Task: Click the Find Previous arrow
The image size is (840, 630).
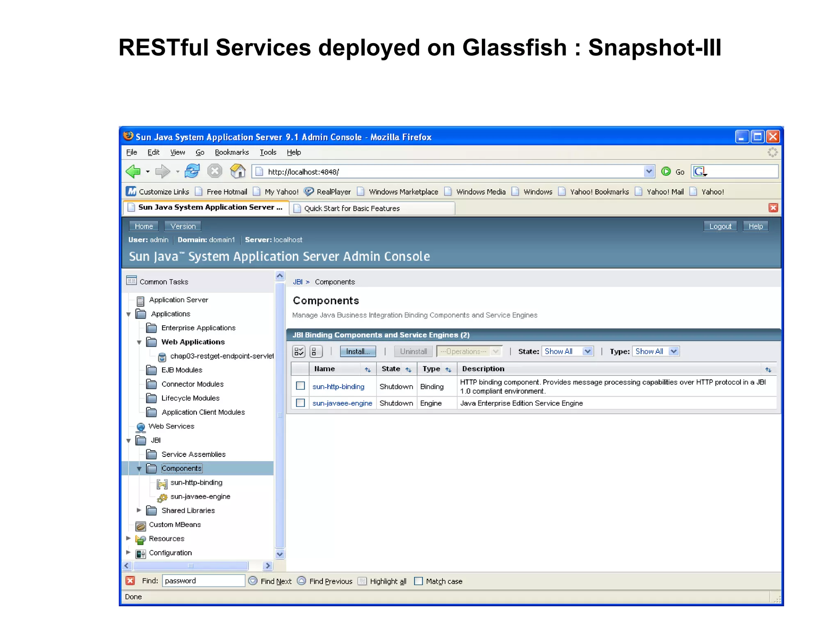Action: (x=301, y=581)
